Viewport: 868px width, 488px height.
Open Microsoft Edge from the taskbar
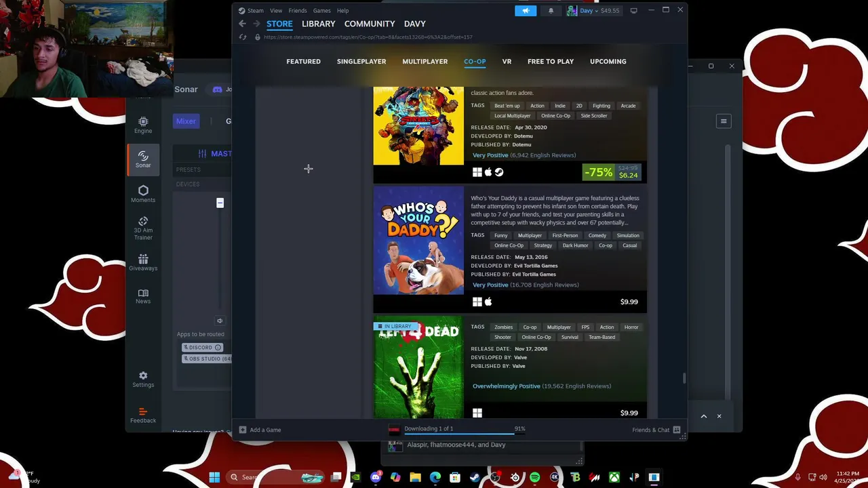(x=435, y=477)
